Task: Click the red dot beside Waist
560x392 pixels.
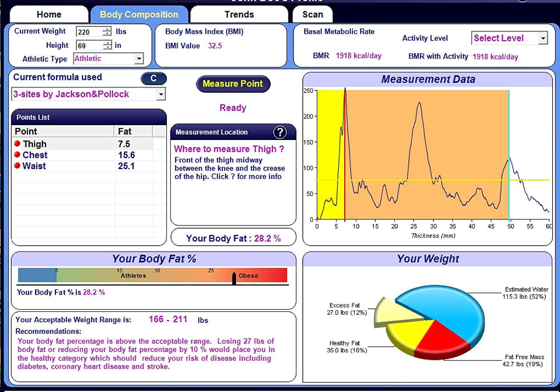Action: (x=17, y=165)
